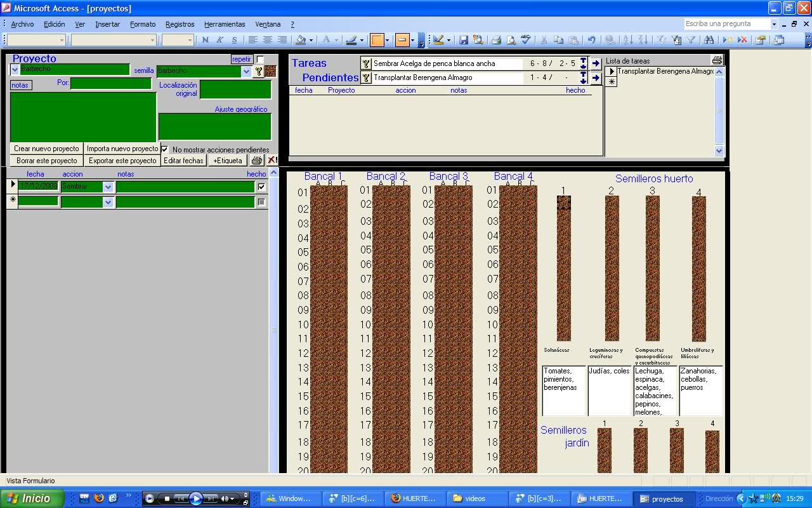
Task: Sort descending with the Z-A icon
Action: [x=643, y=40]
